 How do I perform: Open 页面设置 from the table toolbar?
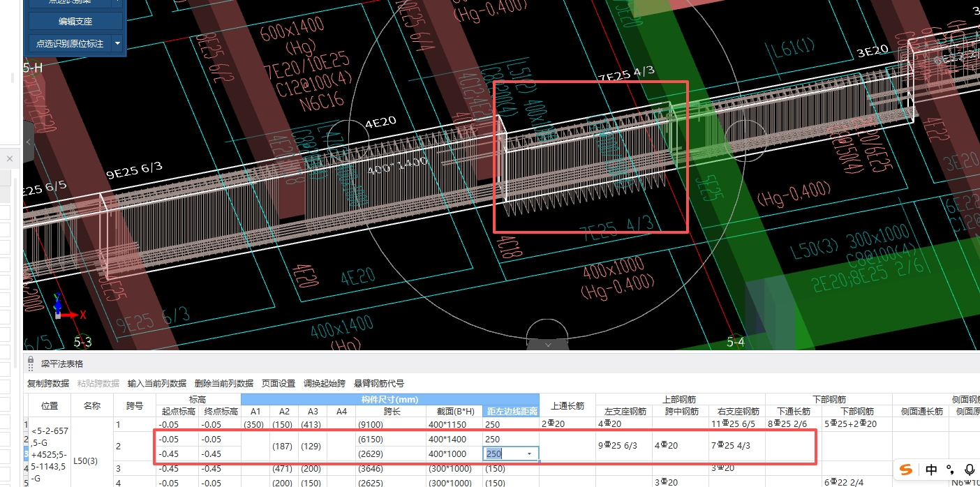tap(279, 383)
